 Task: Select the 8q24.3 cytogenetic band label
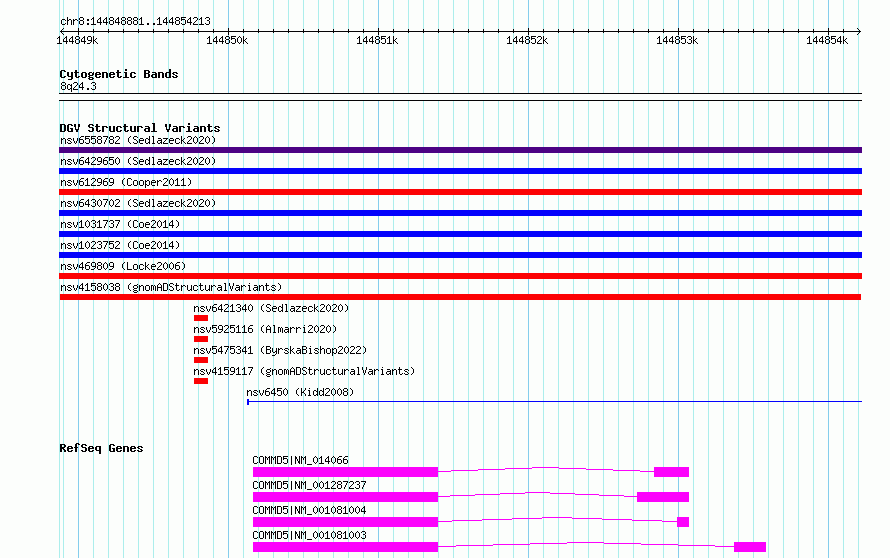[x=78, y=86]
